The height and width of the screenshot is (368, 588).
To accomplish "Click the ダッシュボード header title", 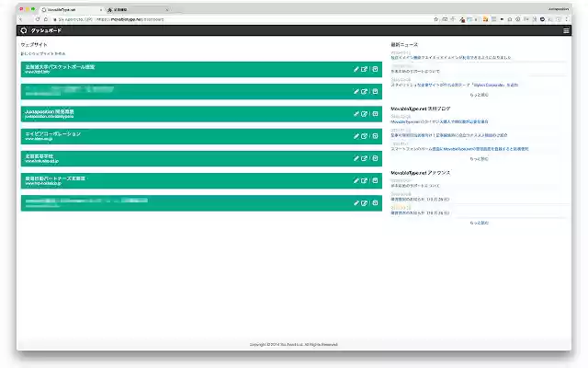I will click(46, 30).
